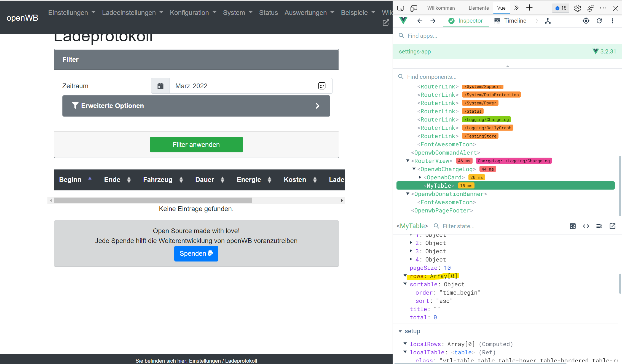Click the horizontal table scrollbar thumb

tap(153, 201)
